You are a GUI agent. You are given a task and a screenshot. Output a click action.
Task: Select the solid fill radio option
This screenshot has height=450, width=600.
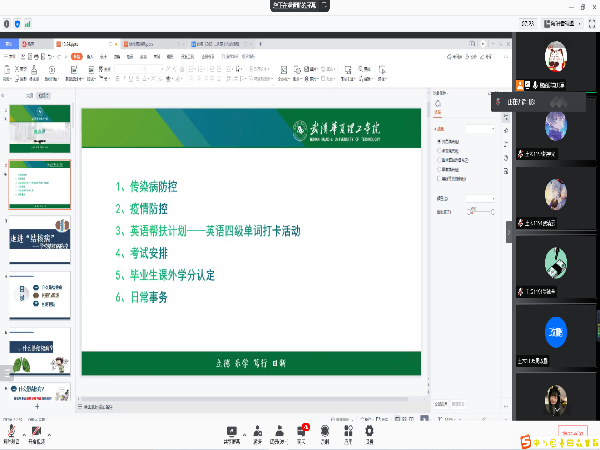pos(438,141)
